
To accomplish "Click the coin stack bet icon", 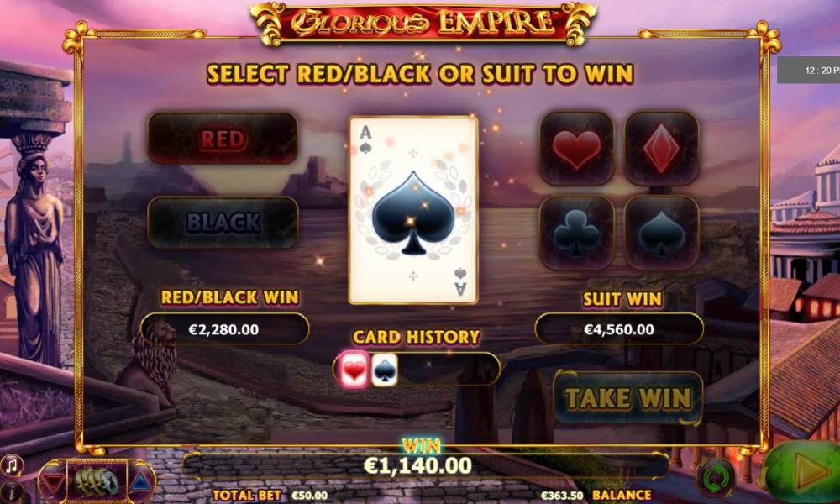I will tap(97, 481).
